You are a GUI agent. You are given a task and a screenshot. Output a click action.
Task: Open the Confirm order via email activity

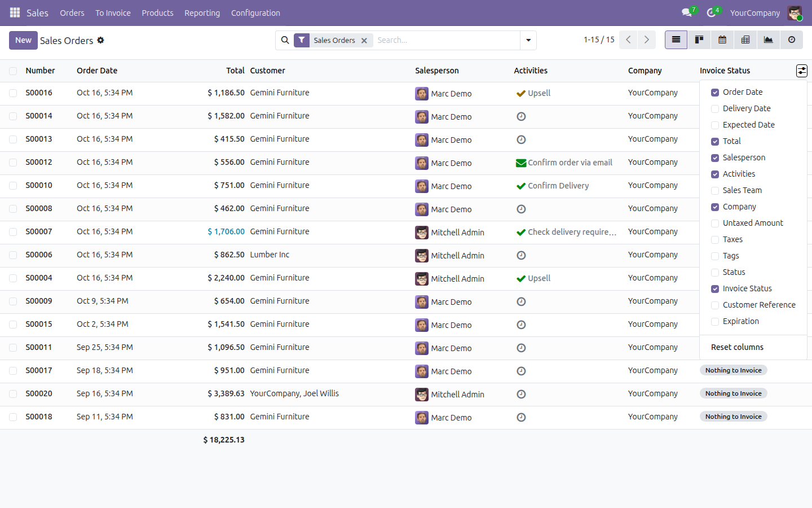tap(564, 163)
